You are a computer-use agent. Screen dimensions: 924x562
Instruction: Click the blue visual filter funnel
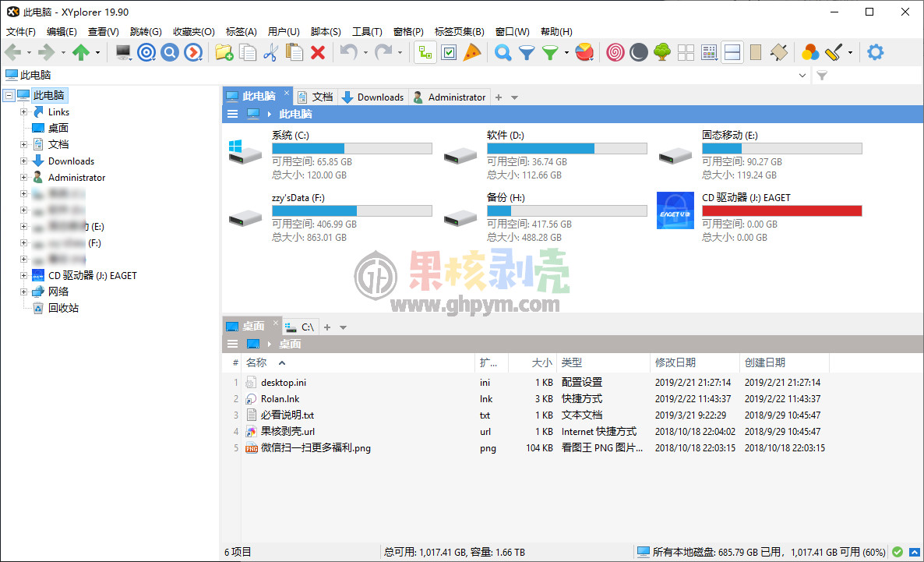526,52
